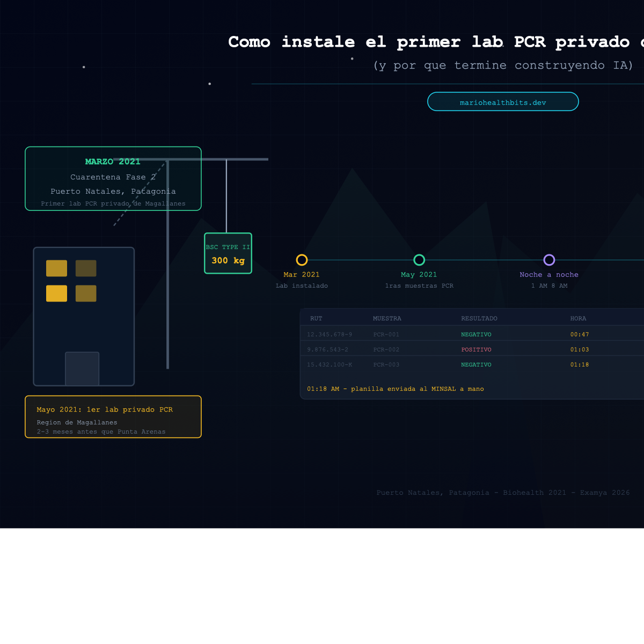This screenshot has height=644, width=644.
Task: Collapse the PCR results table header
Action: point(472,318)
